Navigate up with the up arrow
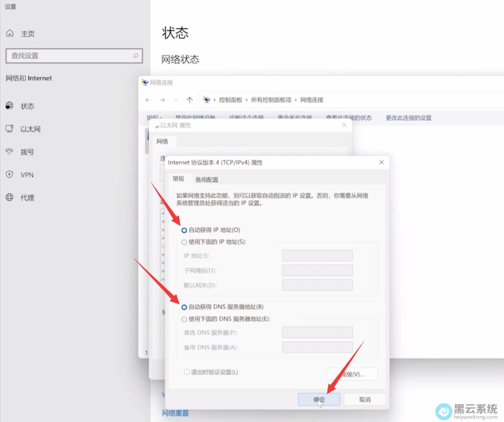This screenshot has height=422, width=504. pyautogui.click(x=189, y=100)
